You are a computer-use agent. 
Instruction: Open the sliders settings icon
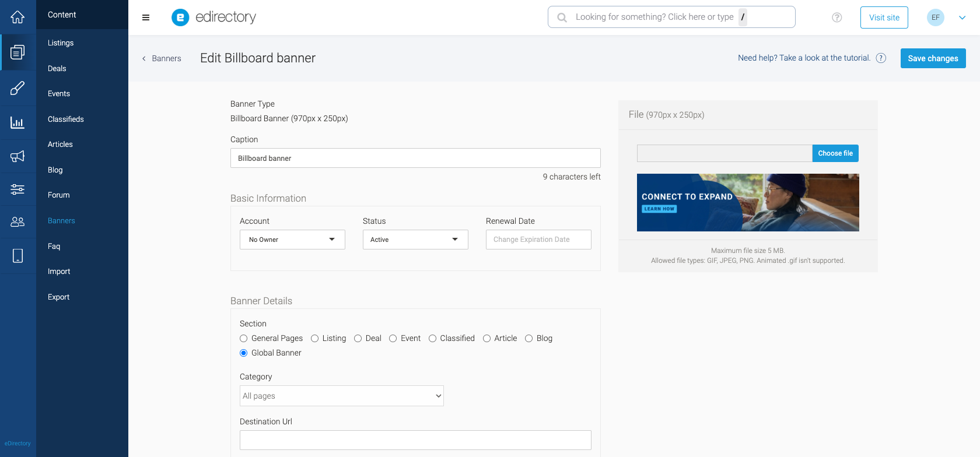pos(17,189)
